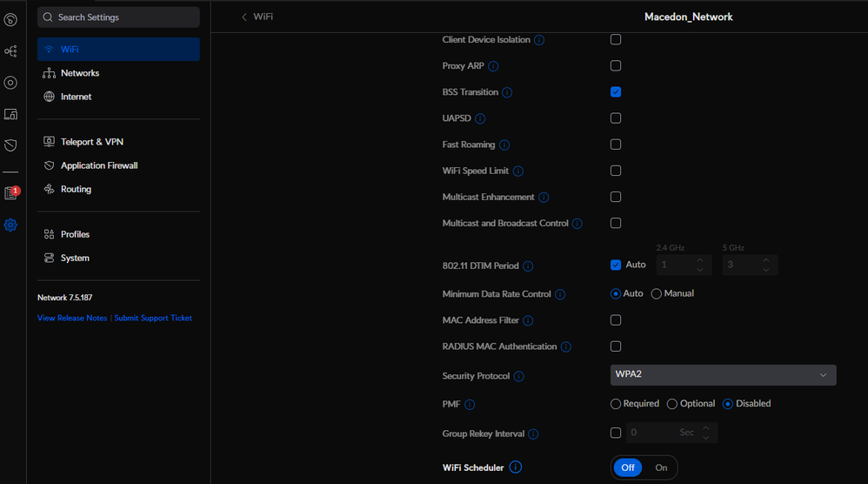This screenshot has height=484, width=868.
Task: Open the UniFi Devices target icon in the rail
Action: tap(10, 83)
